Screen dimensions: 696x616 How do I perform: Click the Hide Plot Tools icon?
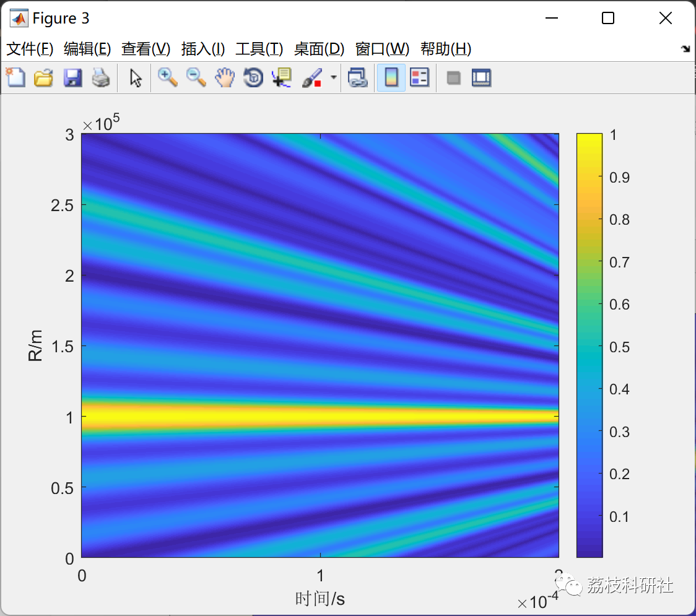click(x=453, y=78)
